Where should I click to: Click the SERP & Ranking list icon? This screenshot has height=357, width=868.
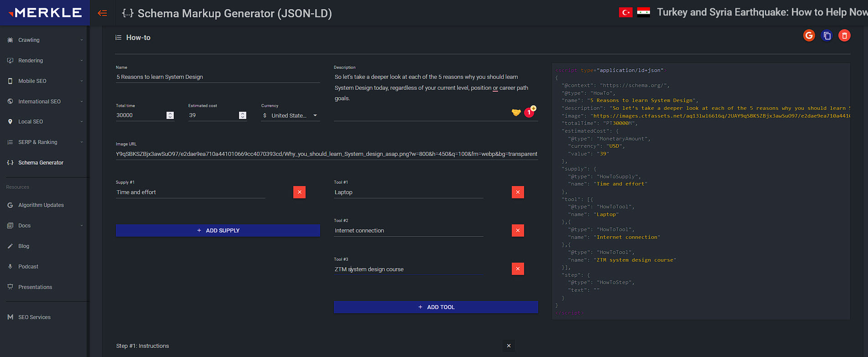point(10,142)
